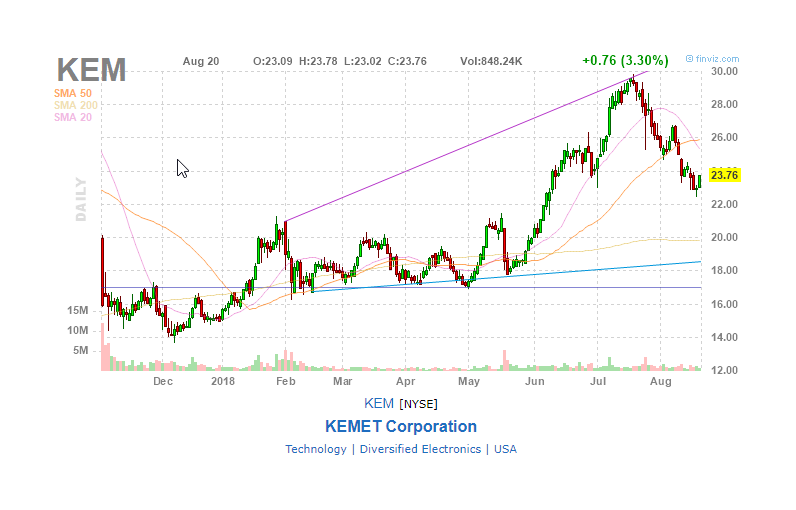Select the Diversified Electronics industry link
This screenshot has width=796, height=510.
420,449
